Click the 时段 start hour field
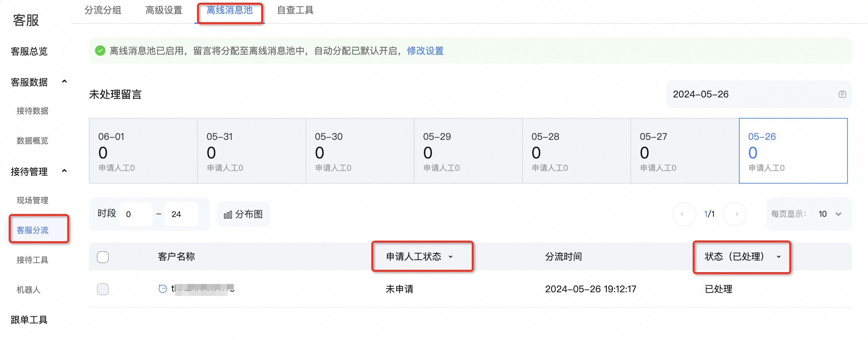Image resolution: width=868 pixels, height=340 pixels. pos(136,214)
